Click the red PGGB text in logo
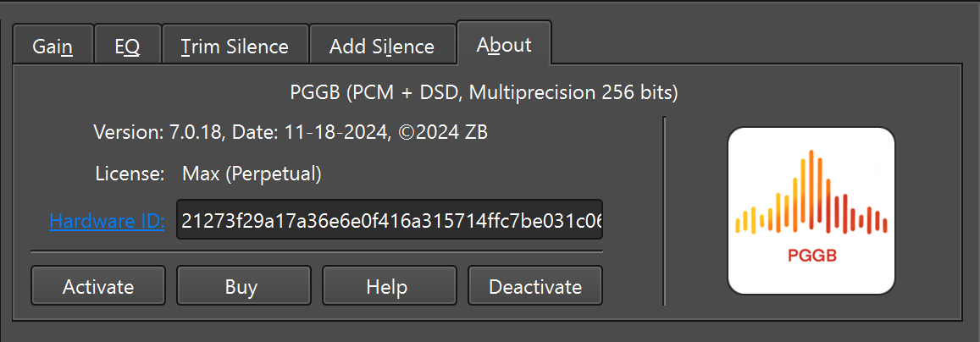Screen dimensions: 980x342 (x=811, y=256)
